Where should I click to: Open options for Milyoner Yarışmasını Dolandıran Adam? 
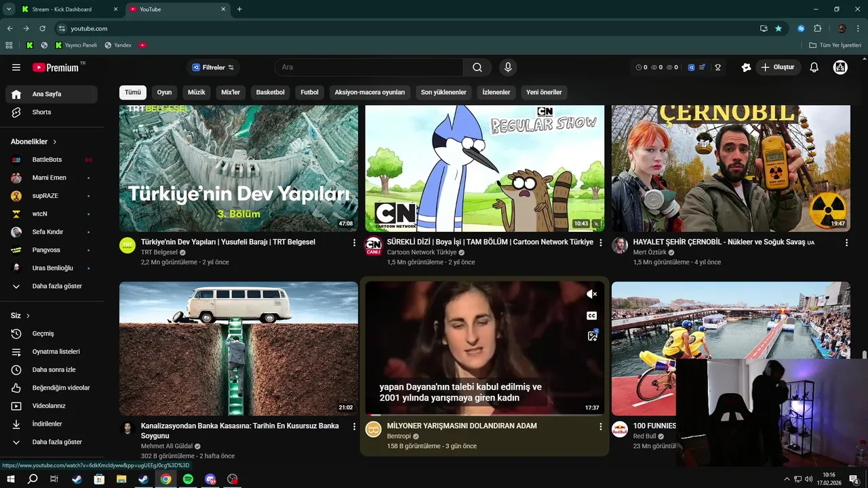point(600,426)
